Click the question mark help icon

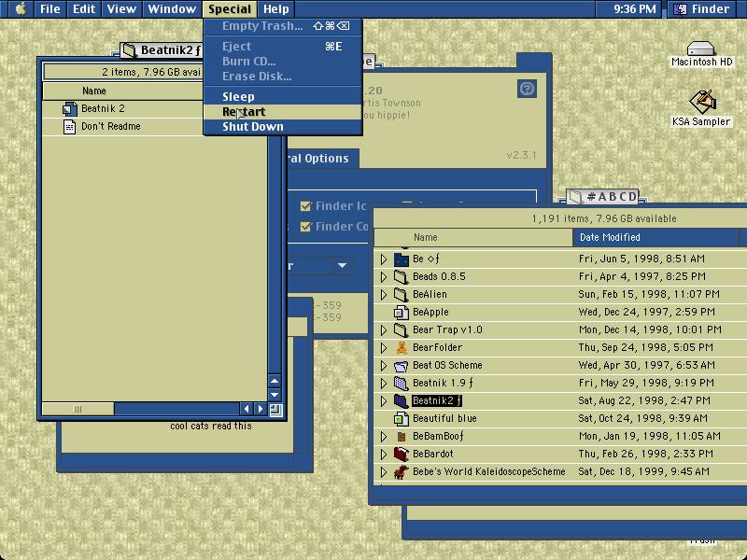(527, 89)
